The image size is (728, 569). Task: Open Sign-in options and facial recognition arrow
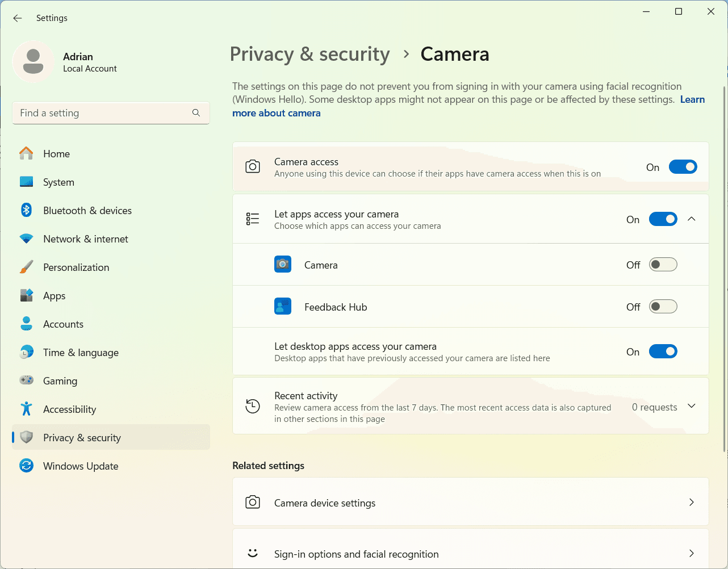coord(692,553)
